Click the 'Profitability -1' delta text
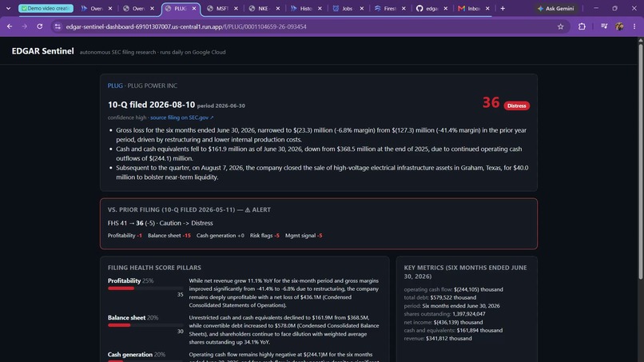The height and width of the screenshot is (362, 644). pyautogui.click(x=125, y=236)
